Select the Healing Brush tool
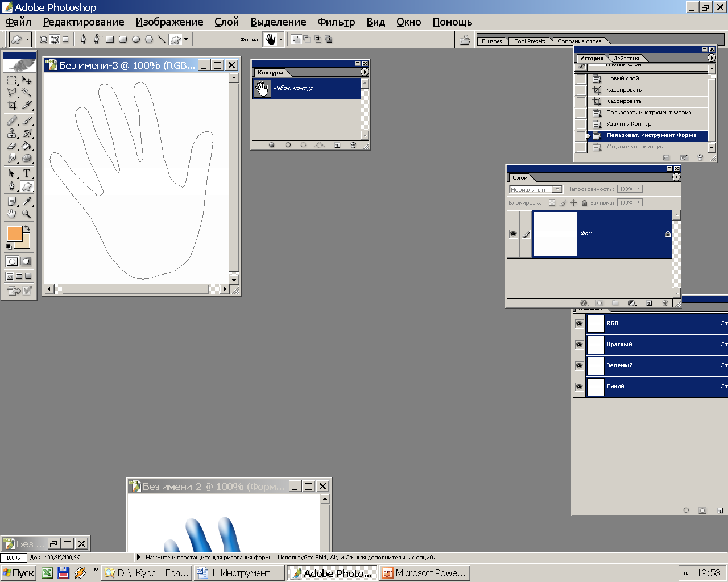 pyautogui.click(x=12, y=121)
